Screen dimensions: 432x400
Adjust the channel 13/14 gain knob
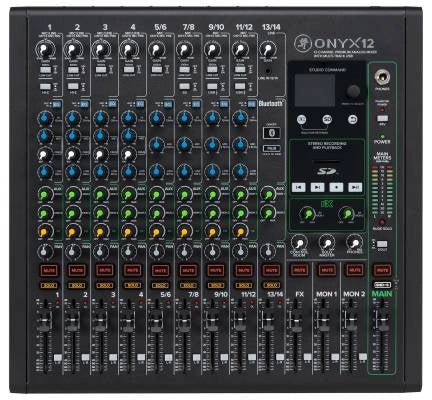tap(268, 50)
